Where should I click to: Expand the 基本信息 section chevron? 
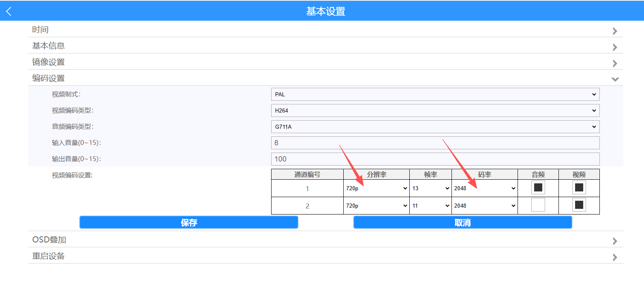coord(614,47)
